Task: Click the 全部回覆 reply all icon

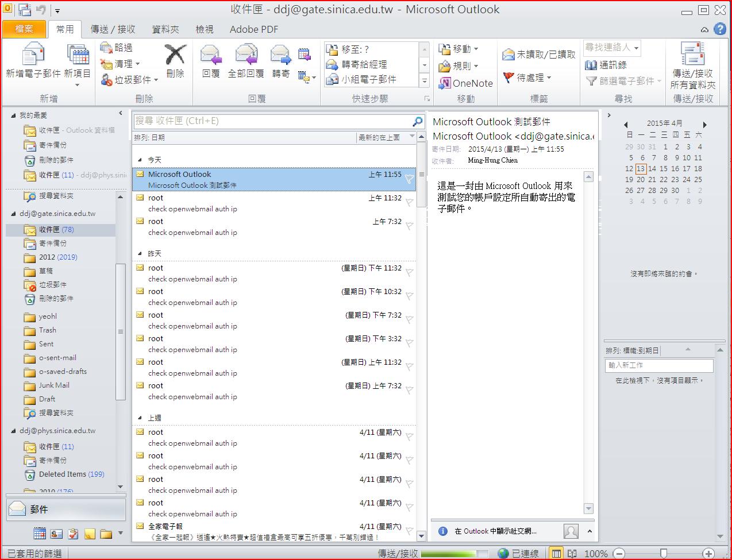Action: (x=246, y=55)
